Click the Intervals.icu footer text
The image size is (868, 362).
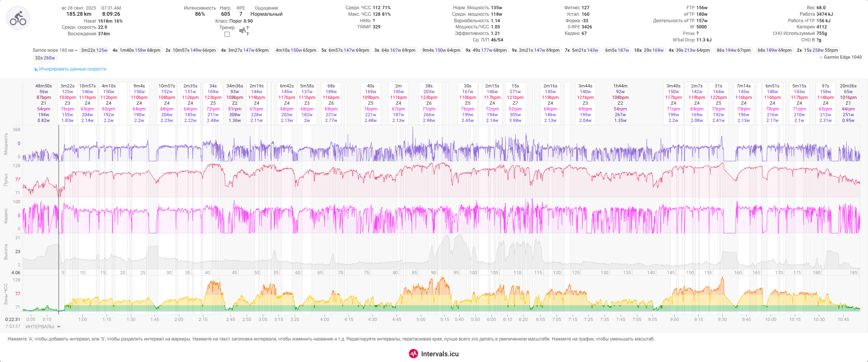tap(440, 354)
